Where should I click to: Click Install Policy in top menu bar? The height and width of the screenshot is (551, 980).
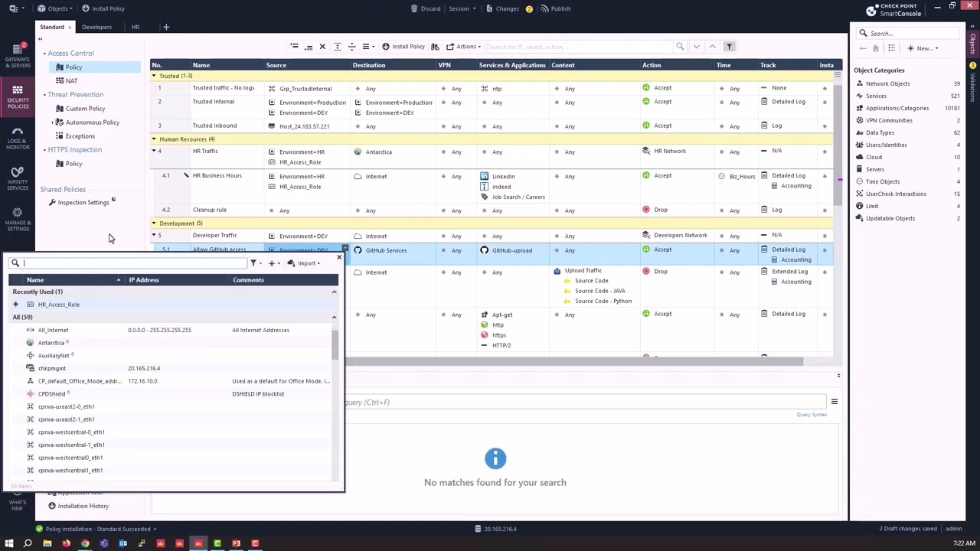pos(103,8)
